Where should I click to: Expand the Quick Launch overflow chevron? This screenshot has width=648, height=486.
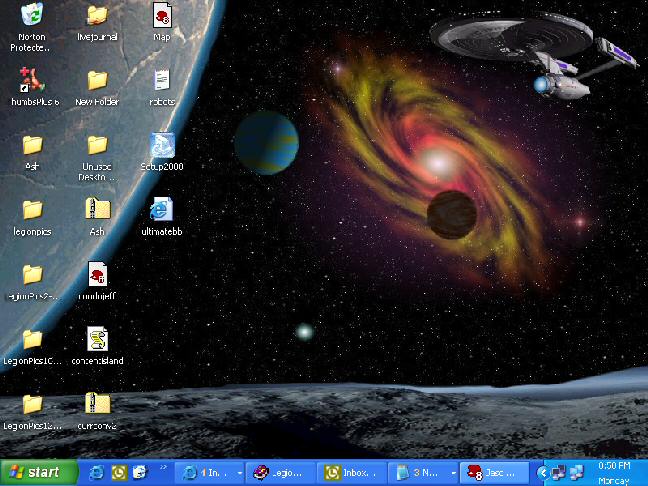[163, 467]
